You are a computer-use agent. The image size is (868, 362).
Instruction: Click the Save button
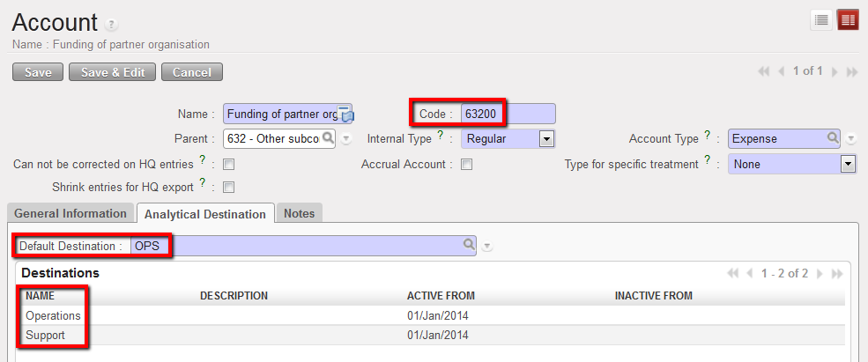coord(38,72)
